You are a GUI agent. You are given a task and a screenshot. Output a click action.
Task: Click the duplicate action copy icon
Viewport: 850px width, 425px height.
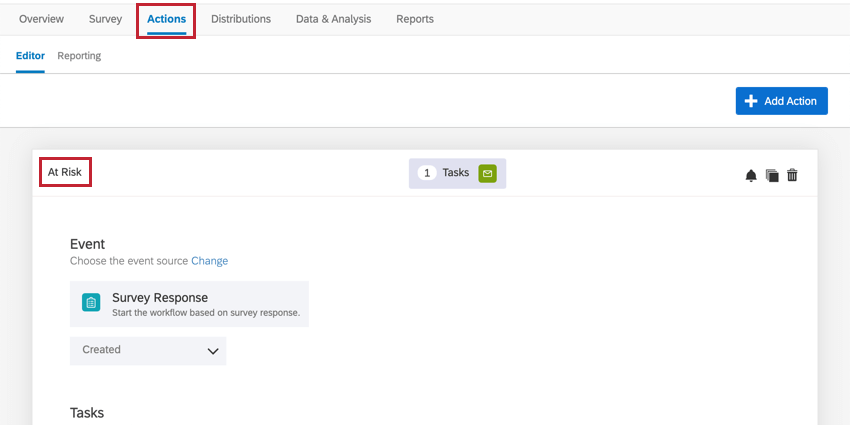coord(772,175)
